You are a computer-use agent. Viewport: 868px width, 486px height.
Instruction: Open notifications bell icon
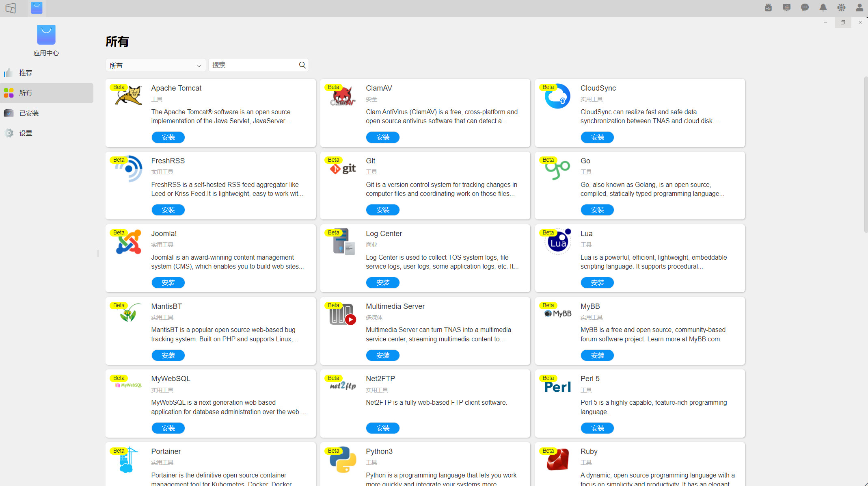[823, 7]
